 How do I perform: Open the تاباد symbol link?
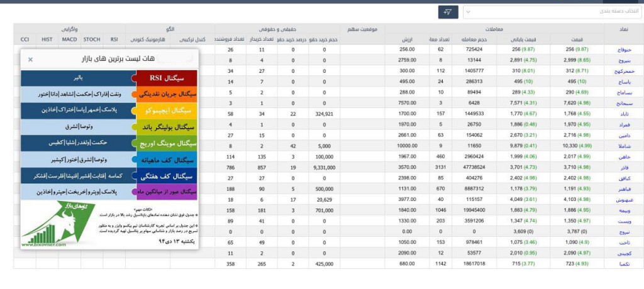624,114
